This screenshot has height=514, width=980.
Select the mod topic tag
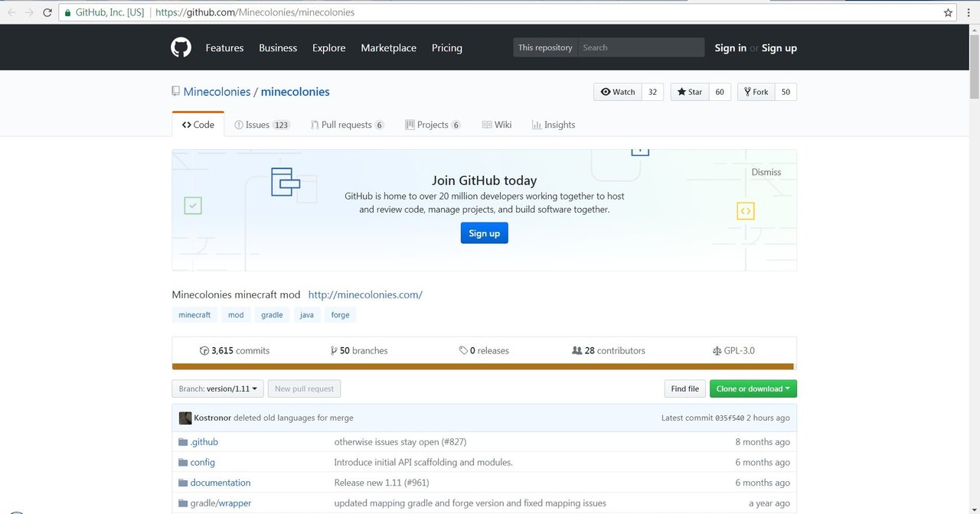click(236, 315)
